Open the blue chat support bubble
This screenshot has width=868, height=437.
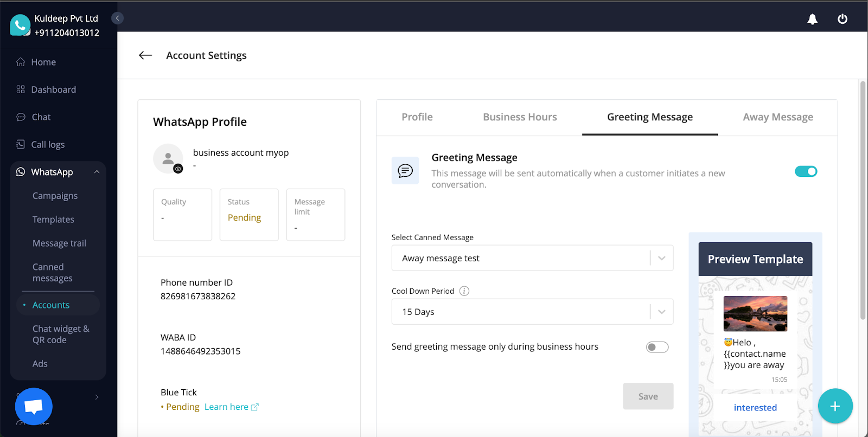(34, 406)
